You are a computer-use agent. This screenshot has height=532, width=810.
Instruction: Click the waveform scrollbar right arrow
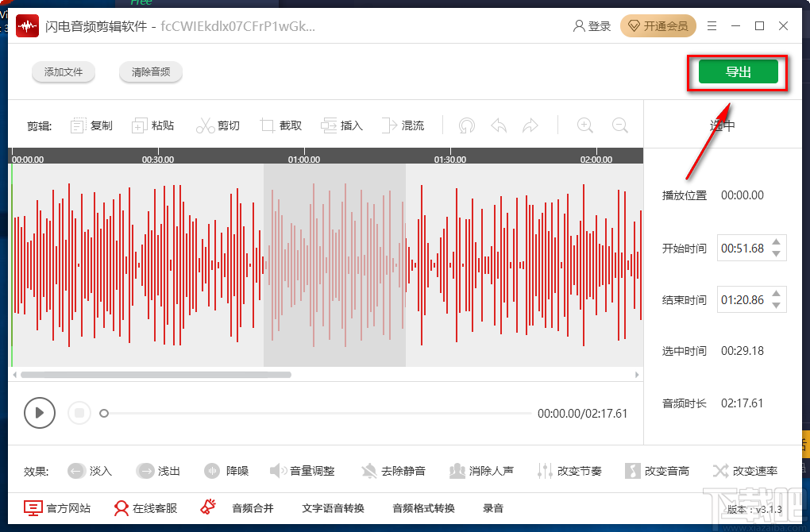click(637, 375)
